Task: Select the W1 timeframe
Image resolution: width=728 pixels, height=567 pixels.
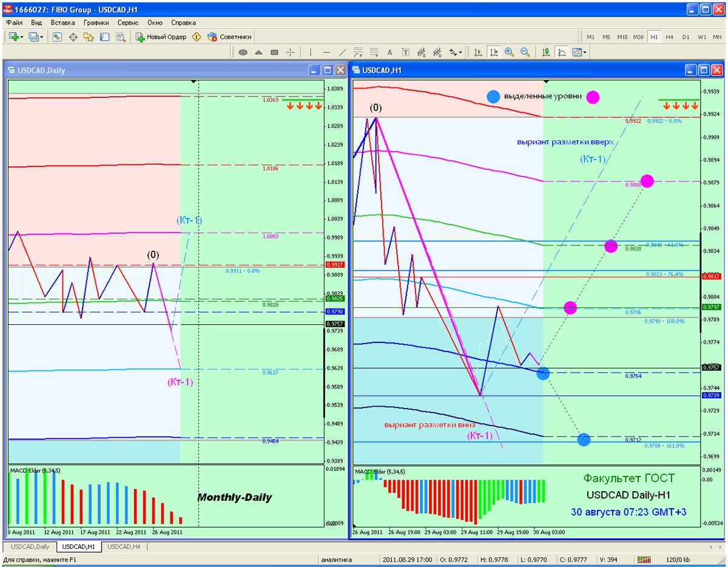Action: coord(702,37)
